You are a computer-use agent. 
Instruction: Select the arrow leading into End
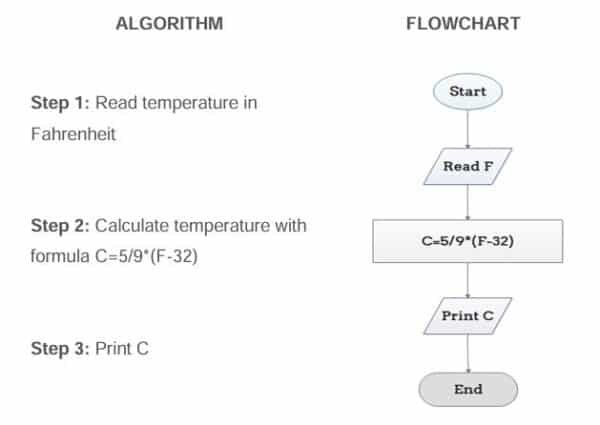pos(467,353)
